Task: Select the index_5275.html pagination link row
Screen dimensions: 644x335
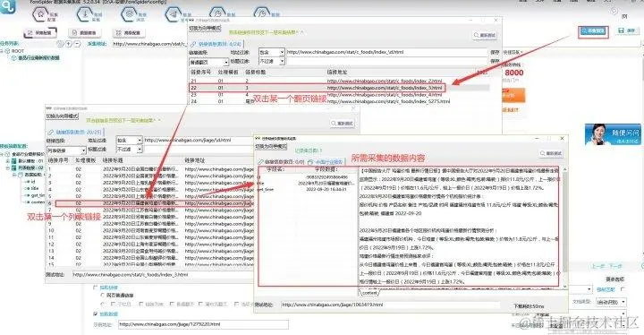Action: click(x=339, y=101)
